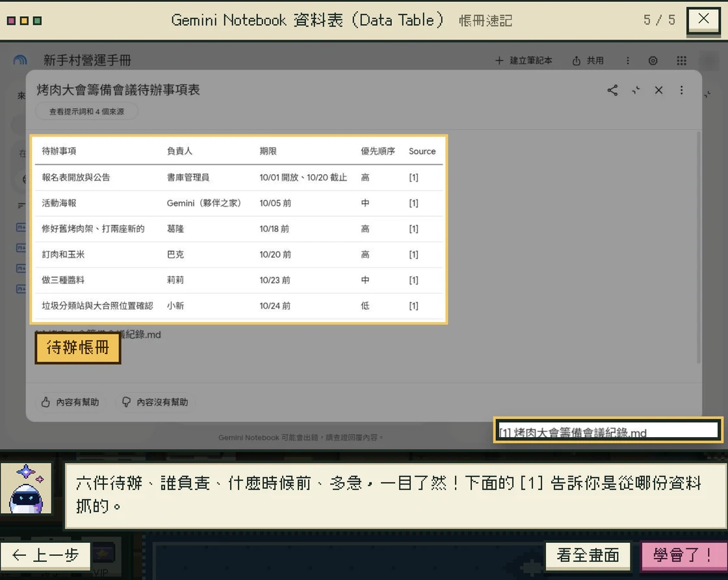Click the robot assistant avatar
Image resolution: width=728 pixels, height=580 pixels.
pyautogui.click(x=26, y=488)
